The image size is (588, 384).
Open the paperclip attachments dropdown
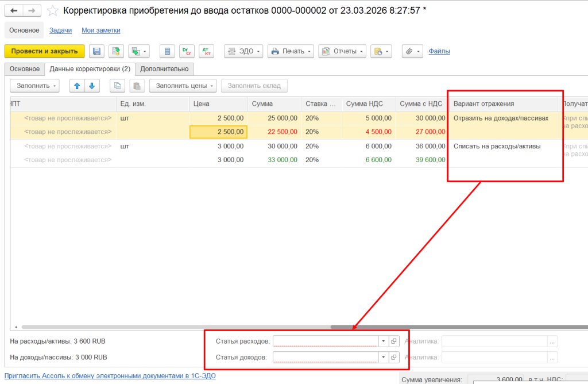click(x=412, y=51)
